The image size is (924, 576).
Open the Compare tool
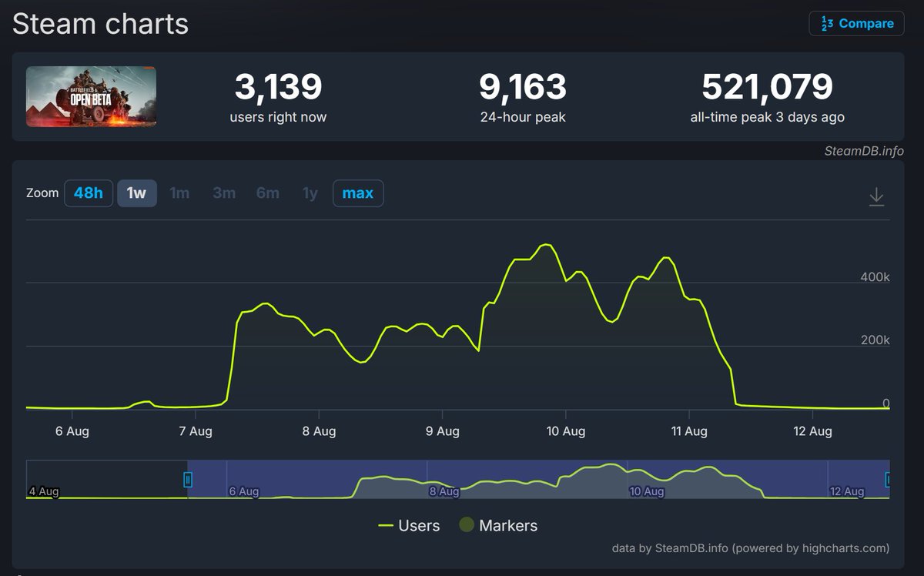coord(856,23)
